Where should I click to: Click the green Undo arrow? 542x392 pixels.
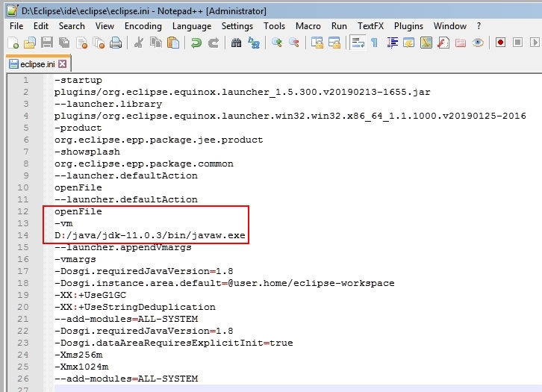click(x=196, y=43)
